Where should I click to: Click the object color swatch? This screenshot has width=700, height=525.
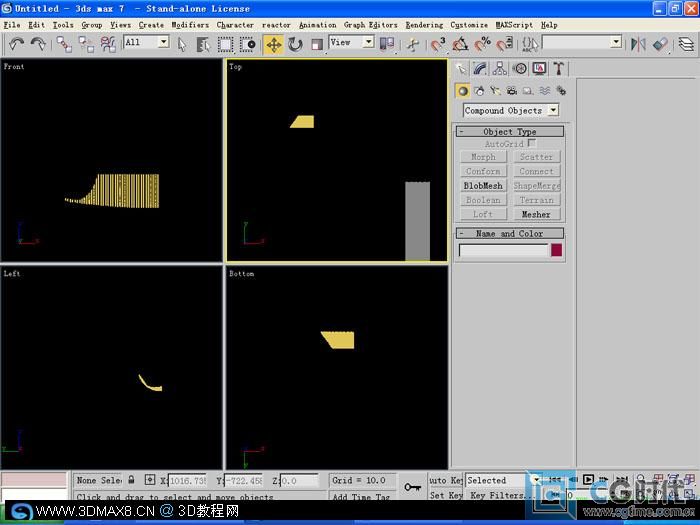[556, 250]
